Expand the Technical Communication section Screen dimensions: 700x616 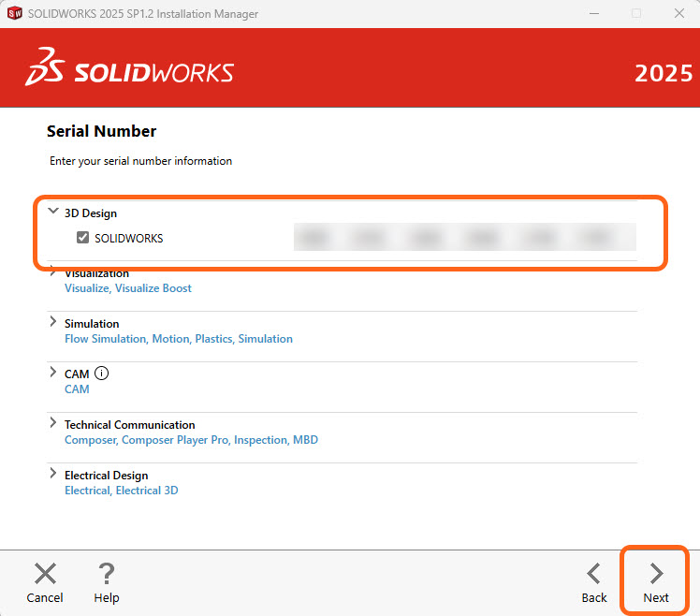click(x=53, y=424)
